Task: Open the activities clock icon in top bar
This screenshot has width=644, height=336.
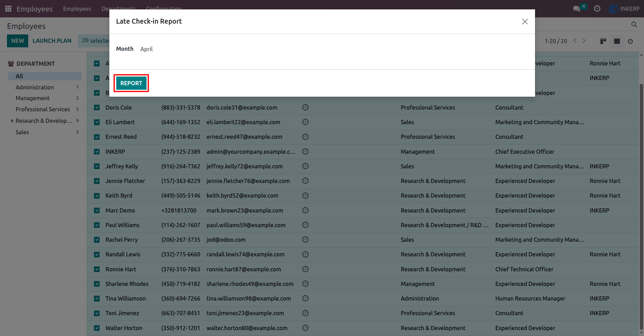Action: click(x=597, y=9)
